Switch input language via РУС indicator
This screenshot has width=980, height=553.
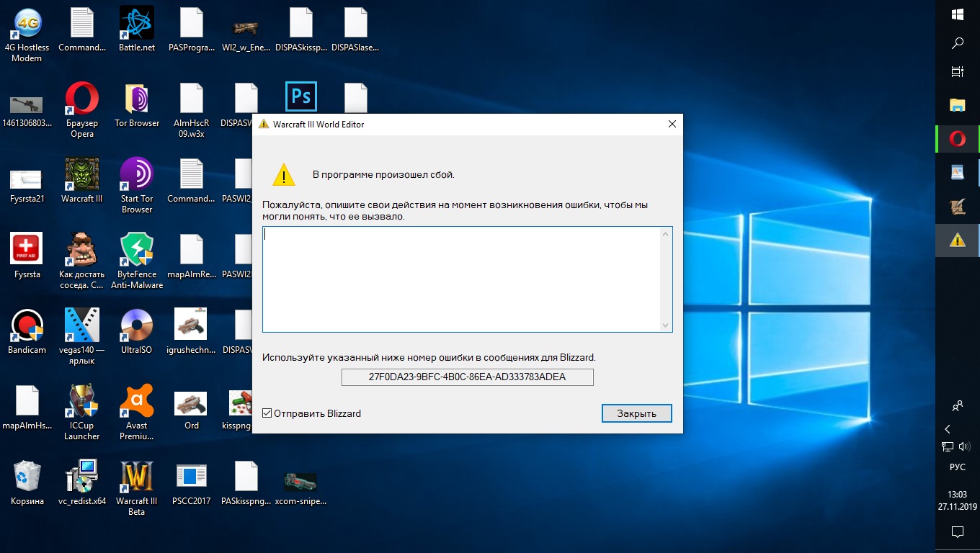[958, 467]
